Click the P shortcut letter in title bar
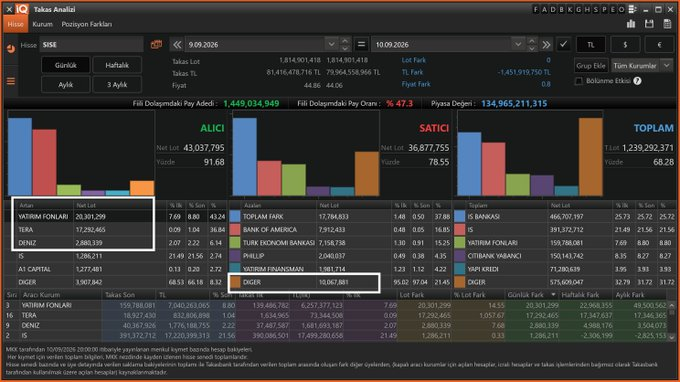The height and width of the screenshot is (382, 680). 604,10
